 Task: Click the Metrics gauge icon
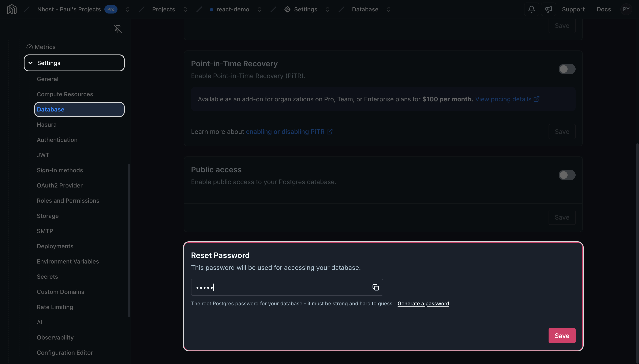[x=30, y=47]
